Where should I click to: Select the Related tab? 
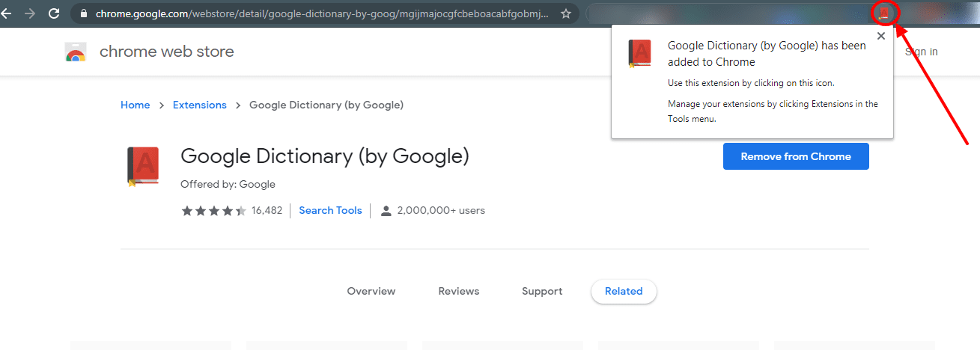[x=624, y=292]
